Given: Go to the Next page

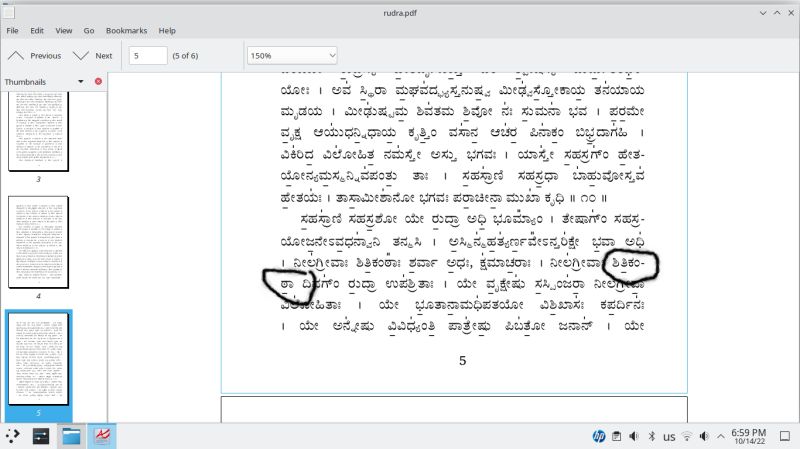Looking at the screenshot, I should (93, 56).
